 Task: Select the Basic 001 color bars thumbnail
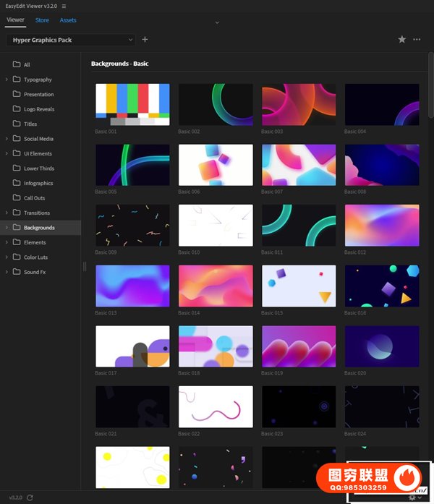tap(132, 105)
